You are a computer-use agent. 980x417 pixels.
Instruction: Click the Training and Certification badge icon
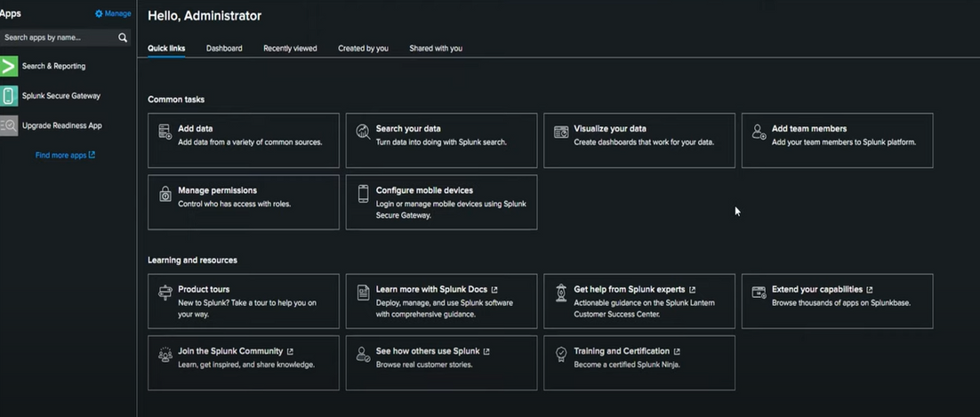coord(561,355)
